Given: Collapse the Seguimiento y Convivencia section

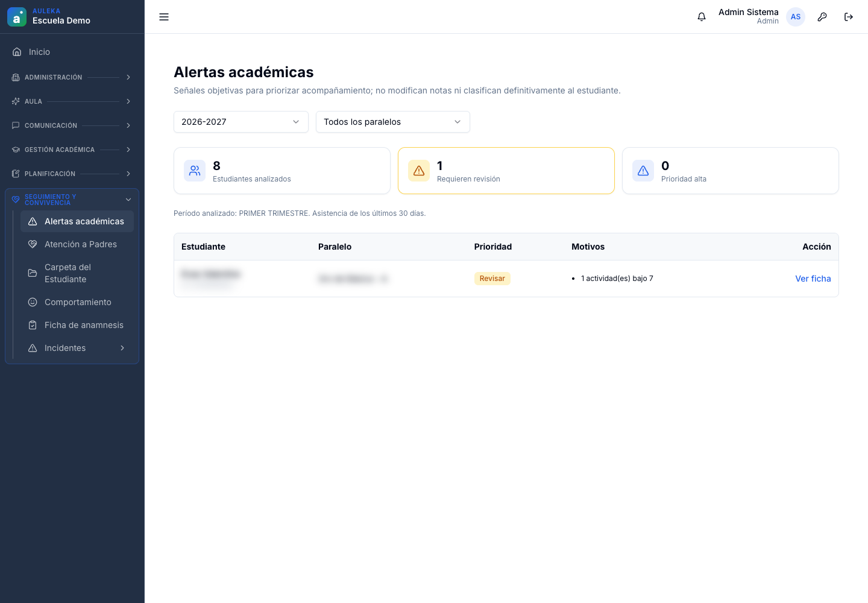Looking at the screenshot, I should pyautogui.click(x=128, y=200).
